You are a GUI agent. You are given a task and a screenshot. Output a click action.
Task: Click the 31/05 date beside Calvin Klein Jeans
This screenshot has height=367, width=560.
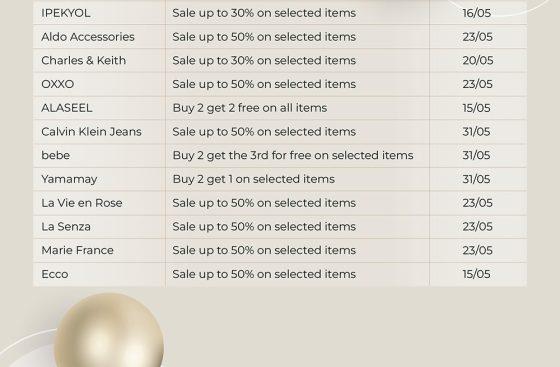point(476,132)
